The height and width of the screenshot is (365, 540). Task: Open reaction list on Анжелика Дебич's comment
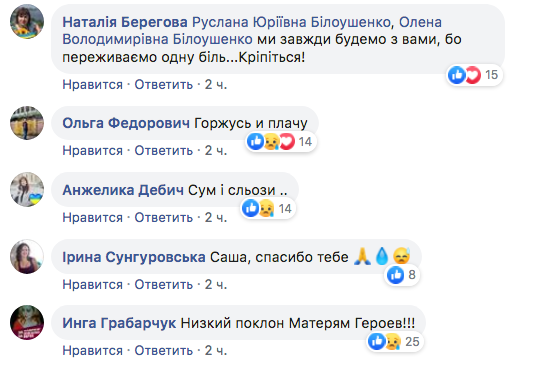(268, 208)
